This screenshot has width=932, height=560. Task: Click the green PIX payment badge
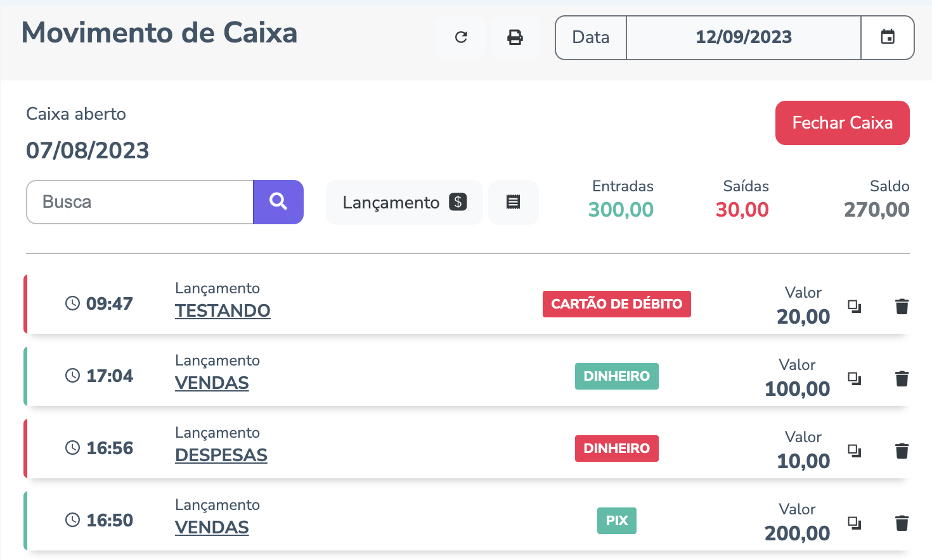(x=616, y=521)
